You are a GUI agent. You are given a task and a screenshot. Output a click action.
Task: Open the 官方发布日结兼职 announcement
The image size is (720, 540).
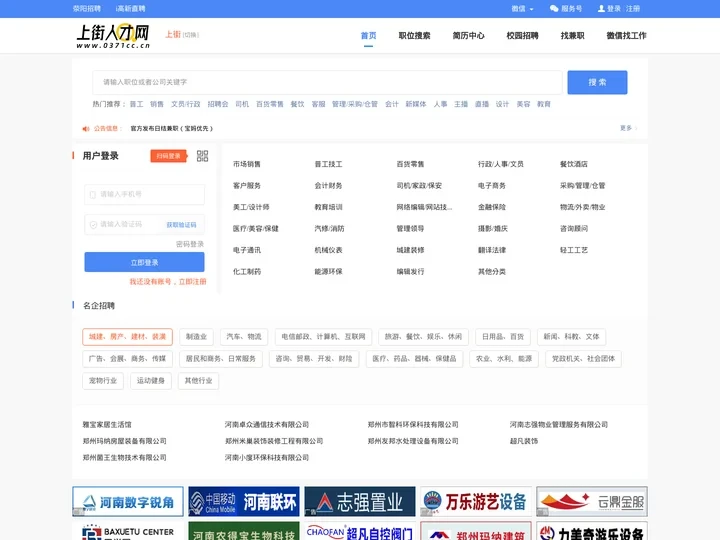tap(172, 129)
